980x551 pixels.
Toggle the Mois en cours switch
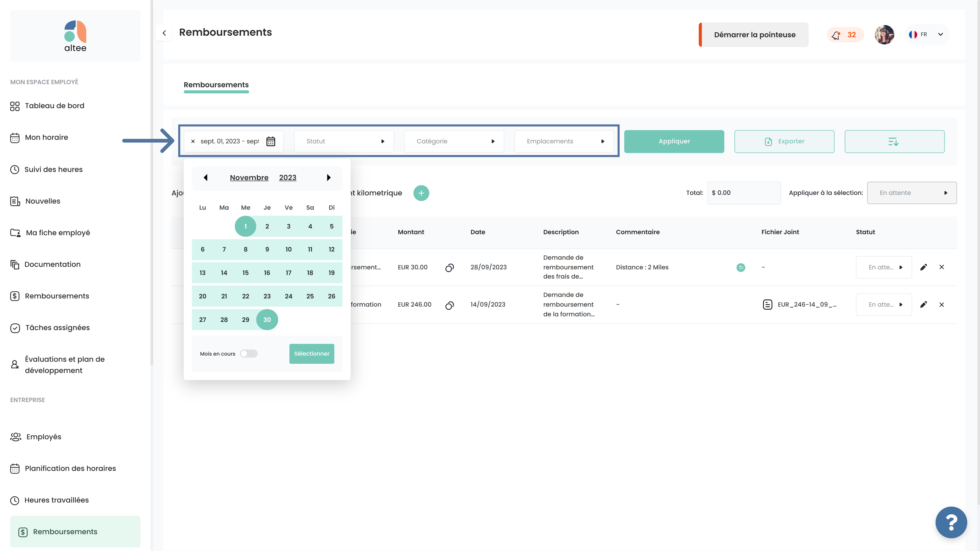point(249,354)
